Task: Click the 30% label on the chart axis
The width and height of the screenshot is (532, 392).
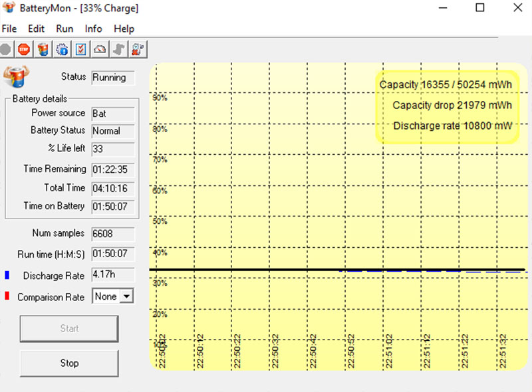Action: (160, 283)
